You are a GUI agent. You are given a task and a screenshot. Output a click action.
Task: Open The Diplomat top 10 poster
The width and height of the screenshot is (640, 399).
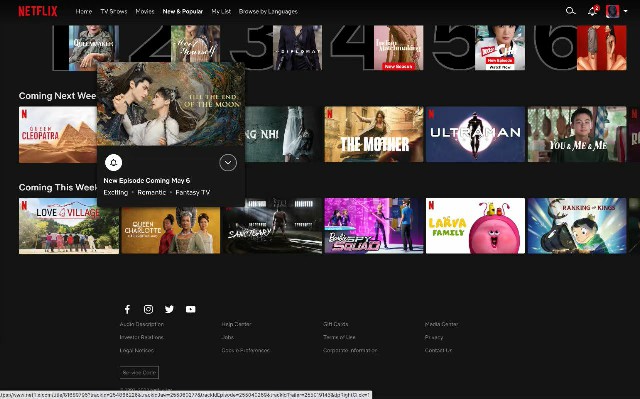tap(297, 48)
